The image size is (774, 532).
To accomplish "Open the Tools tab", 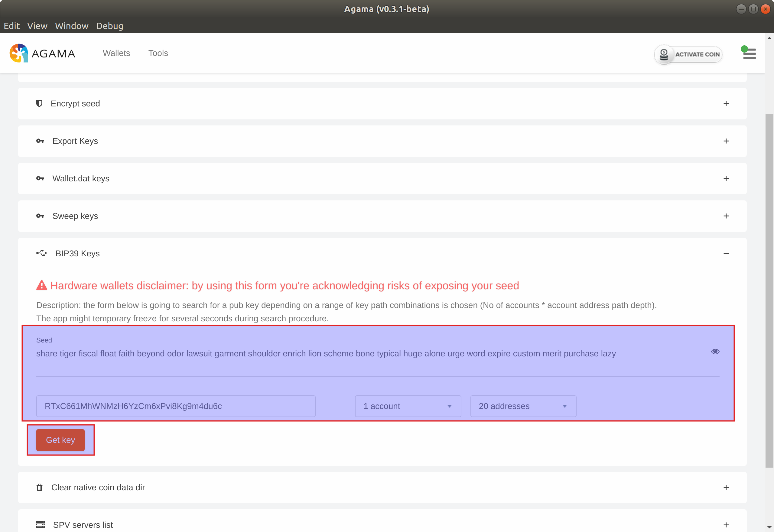I will coord(158,53).
